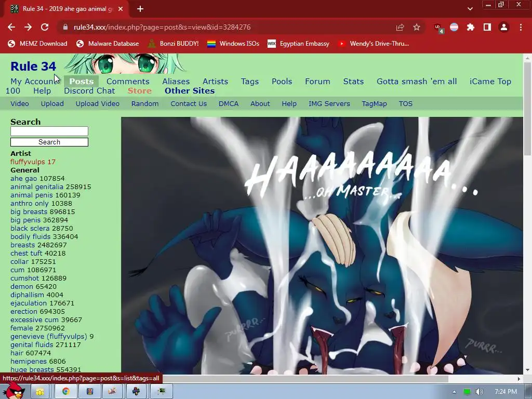The image size is (532, 399).
Task: Click Upload in the submenu
Action: pos(52,104)
